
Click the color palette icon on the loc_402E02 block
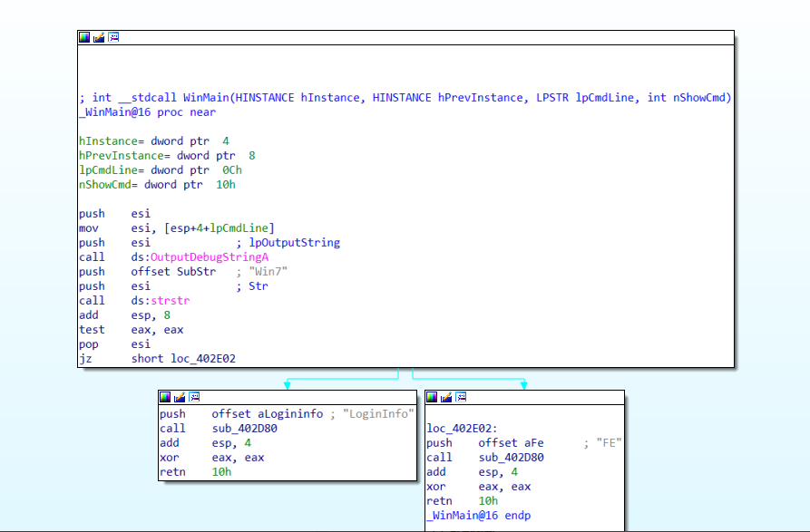click(432, 396)
